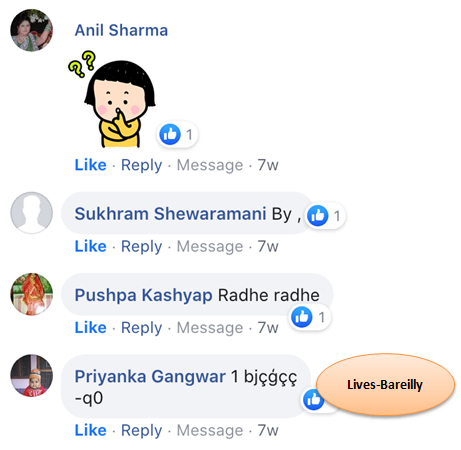The width and height of the screenshot is (461, 450).
Task: Click the Lives-Bareilly orange oval label
Action: pos(385,384)
